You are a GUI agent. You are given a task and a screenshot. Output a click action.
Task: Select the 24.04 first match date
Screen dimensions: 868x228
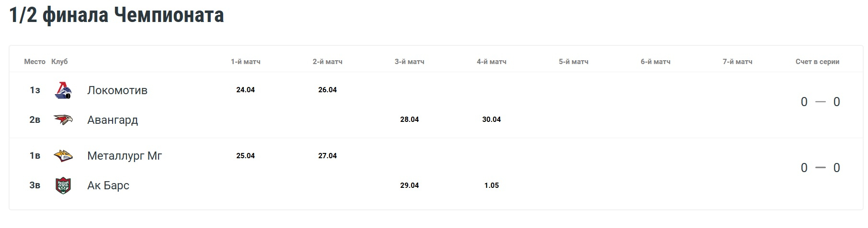[x=245, y=90]
